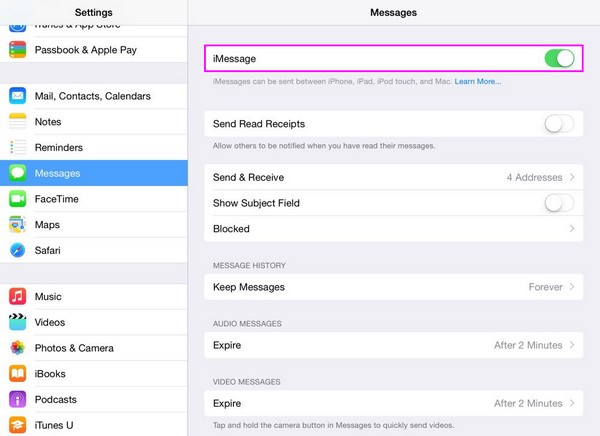Select Messages in the sidebar
This screenshot has width=600, height=436.
[94, 173]
